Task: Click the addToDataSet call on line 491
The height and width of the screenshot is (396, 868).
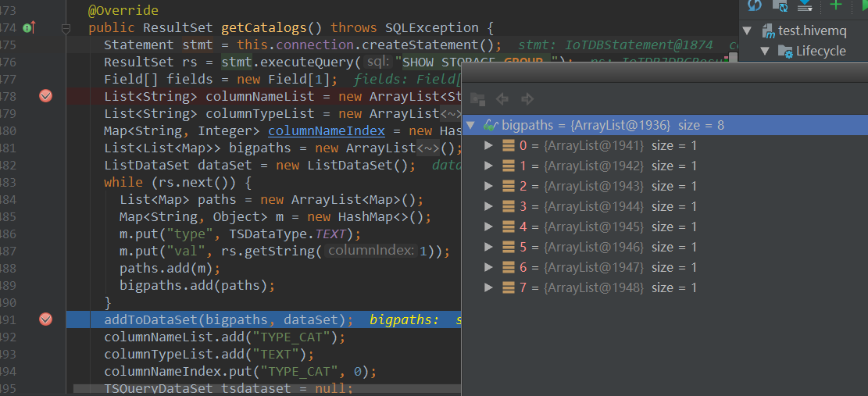Action: (151, 319)
